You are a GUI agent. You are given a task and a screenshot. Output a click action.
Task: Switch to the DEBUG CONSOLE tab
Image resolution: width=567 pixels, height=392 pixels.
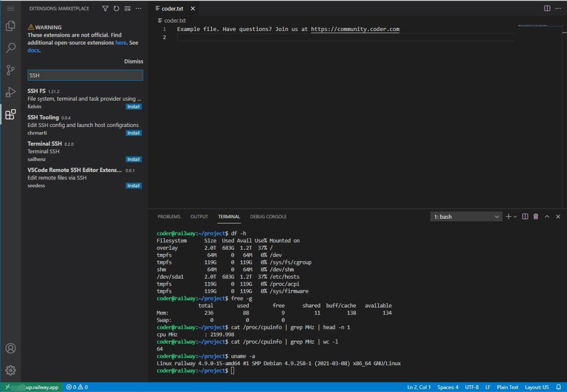(x=269, y=216)
